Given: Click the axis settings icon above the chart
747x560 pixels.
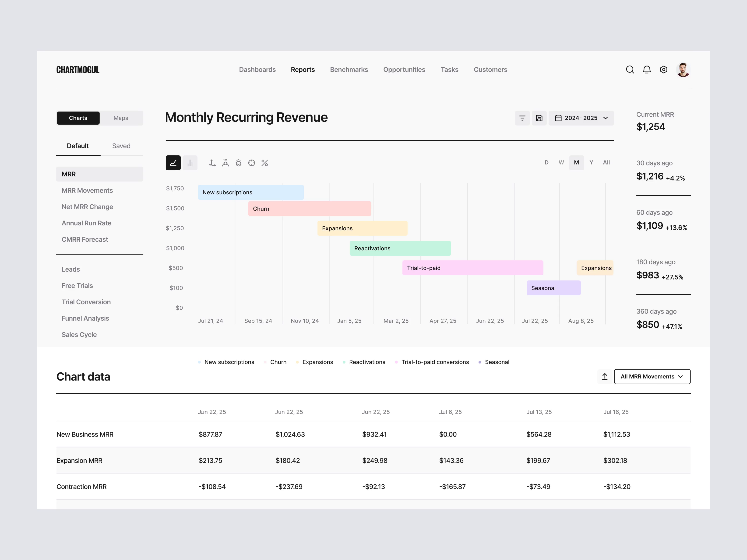Looking at the screenshot, I should (212, 163).
